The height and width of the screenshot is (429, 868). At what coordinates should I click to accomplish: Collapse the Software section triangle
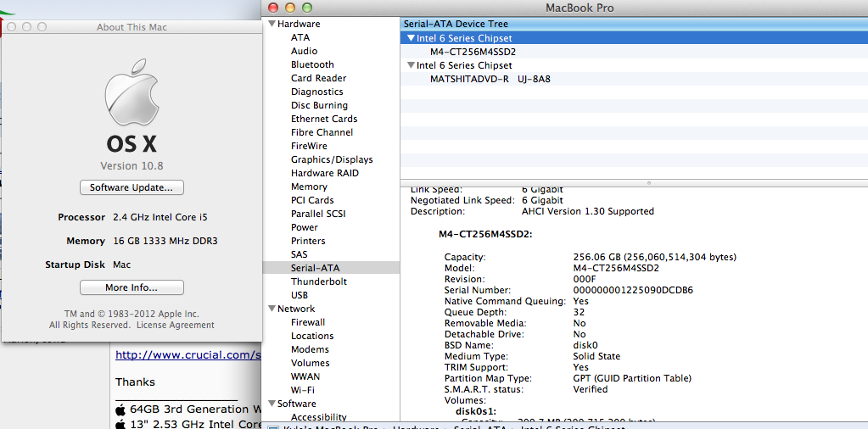coord(272,404)
